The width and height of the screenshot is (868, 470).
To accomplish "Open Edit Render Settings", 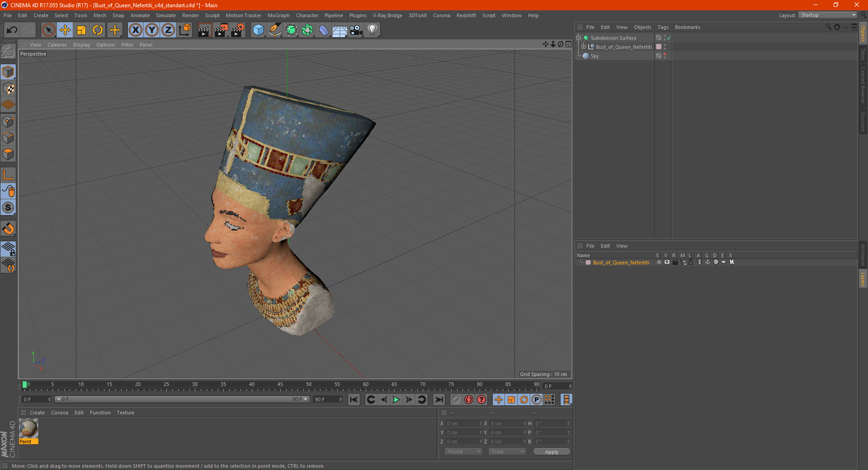I will point(238,30).
